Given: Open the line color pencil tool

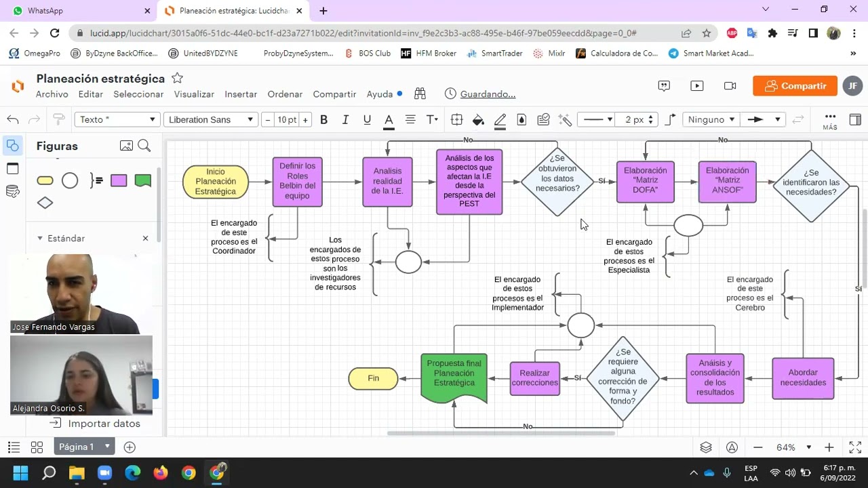Looking at the screenshot, I should coord(500,120).
